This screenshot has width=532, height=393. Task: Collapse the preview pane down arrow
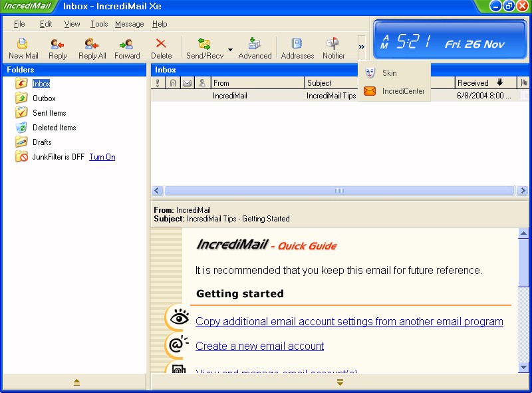pyautogui.click(x=340, y=382)
